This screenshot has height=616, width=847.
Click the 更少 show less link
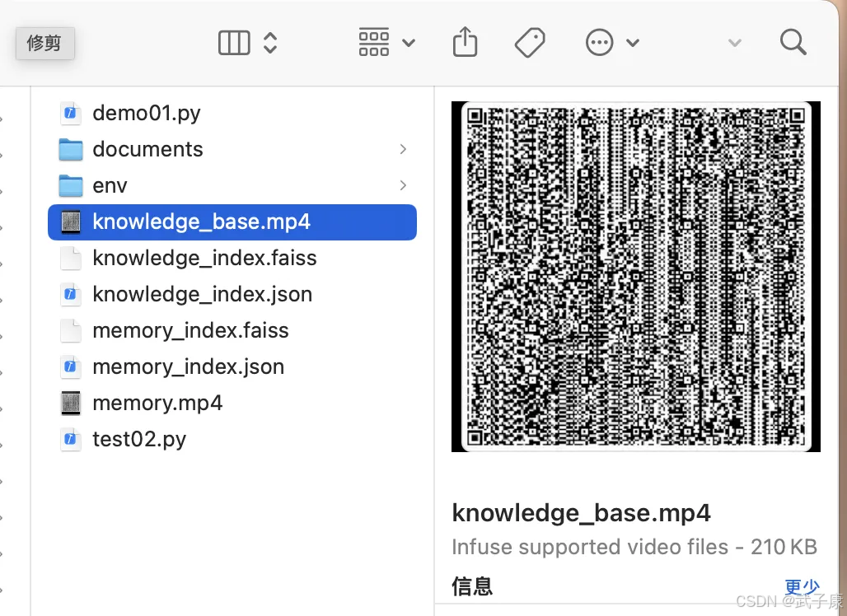point(803,586)
